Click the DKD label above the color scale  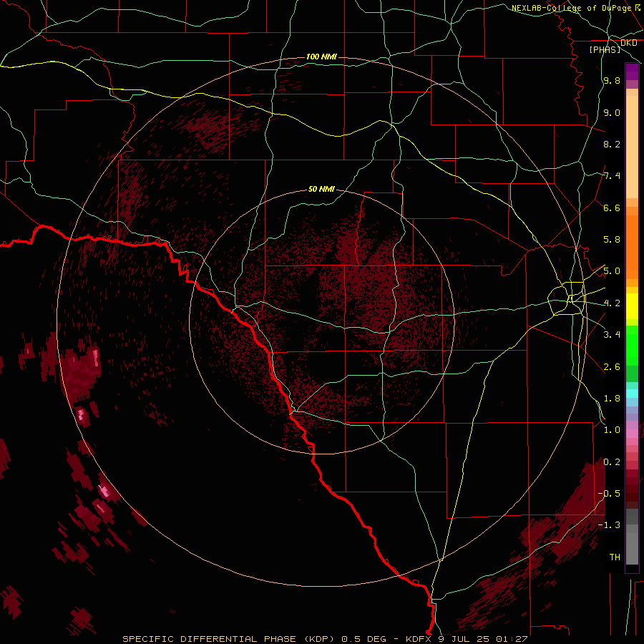(x=629, y=43)
